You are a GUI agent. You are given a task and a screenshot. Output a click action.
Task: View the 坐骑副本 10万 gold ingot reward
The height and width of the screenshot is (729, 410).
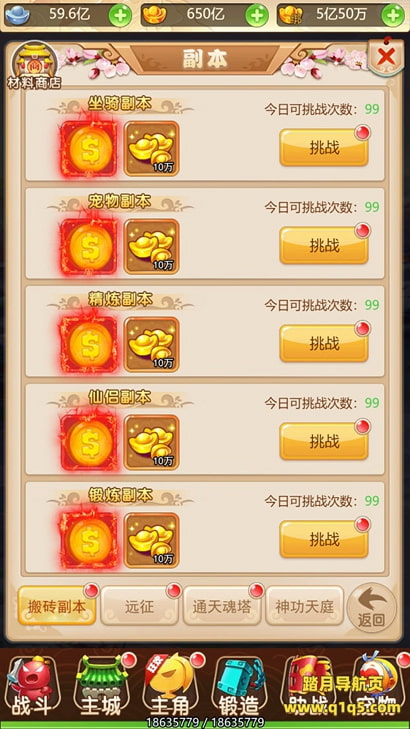pyautogui.click(x=152, y=149)
